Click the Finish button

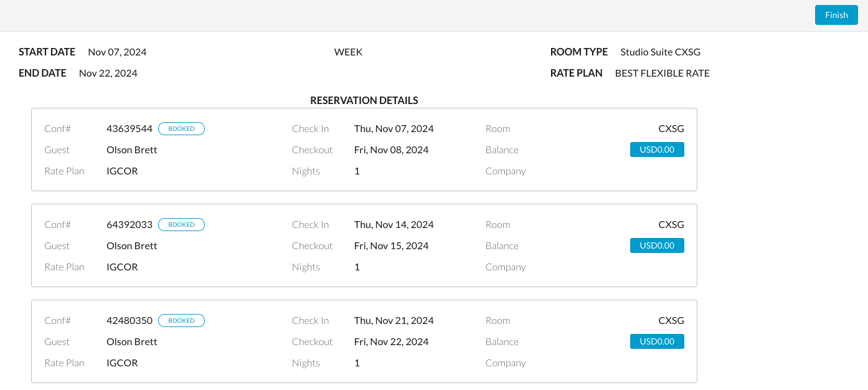tap(836, 15)
